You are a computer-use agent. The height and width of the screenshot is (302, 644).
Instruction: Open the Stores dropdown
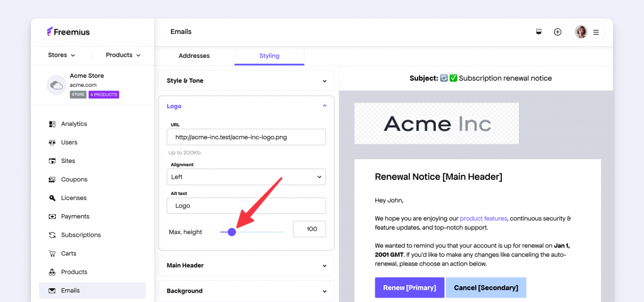point(62,55)
